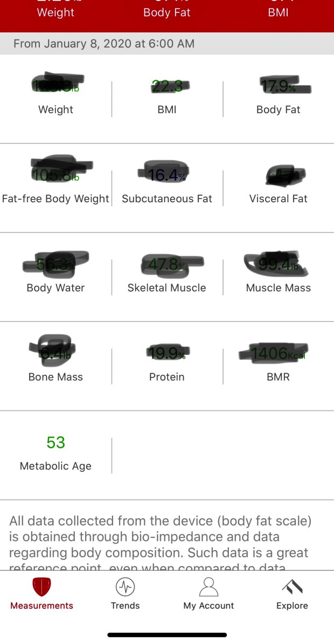Tap the Subcutaneous Fat tile
The width and height of the screenshot is (334, 644).
pyautogui.click(x=167, y=187)
